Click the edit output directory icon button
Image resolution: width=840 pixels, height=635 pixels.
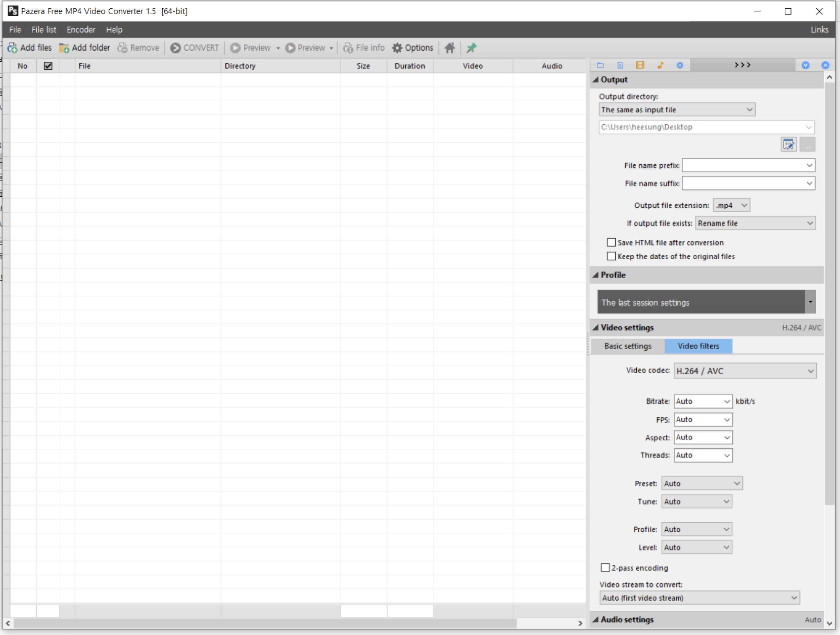(x=788, y=145)
